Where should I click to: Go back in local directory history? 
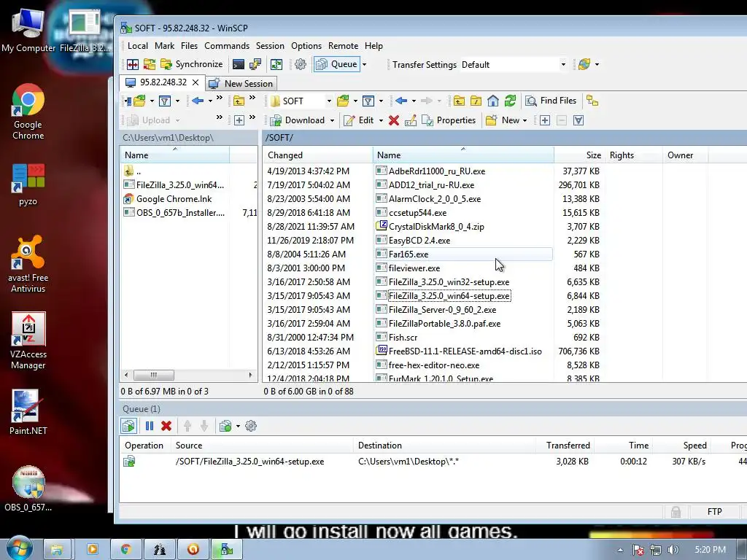(198, 101)
